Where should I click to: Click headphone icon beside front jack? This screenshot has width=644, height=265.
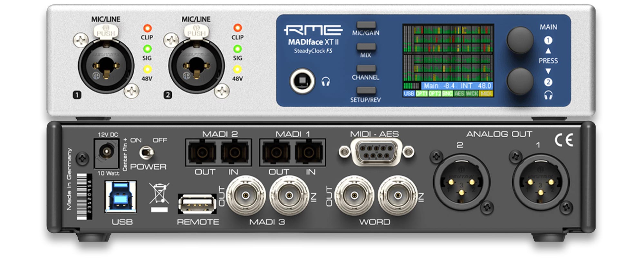pyautogui.click(x=326, y=82)
